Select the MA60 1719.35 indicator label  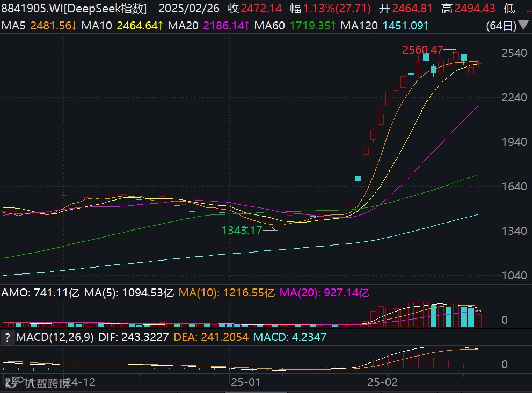coord(295,25)
